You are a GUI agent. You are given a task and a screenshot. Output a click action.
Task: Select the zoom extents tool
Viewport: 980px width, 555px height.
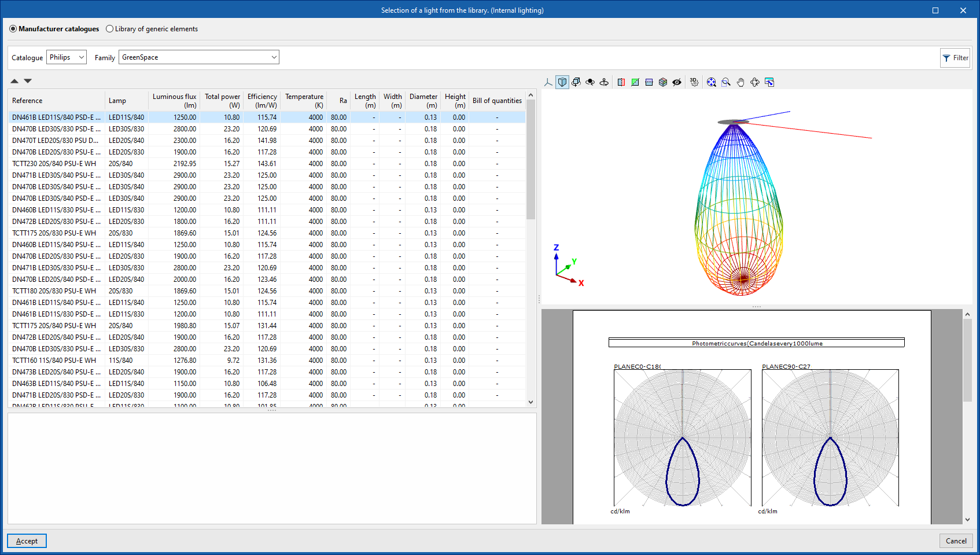point(712,82)
